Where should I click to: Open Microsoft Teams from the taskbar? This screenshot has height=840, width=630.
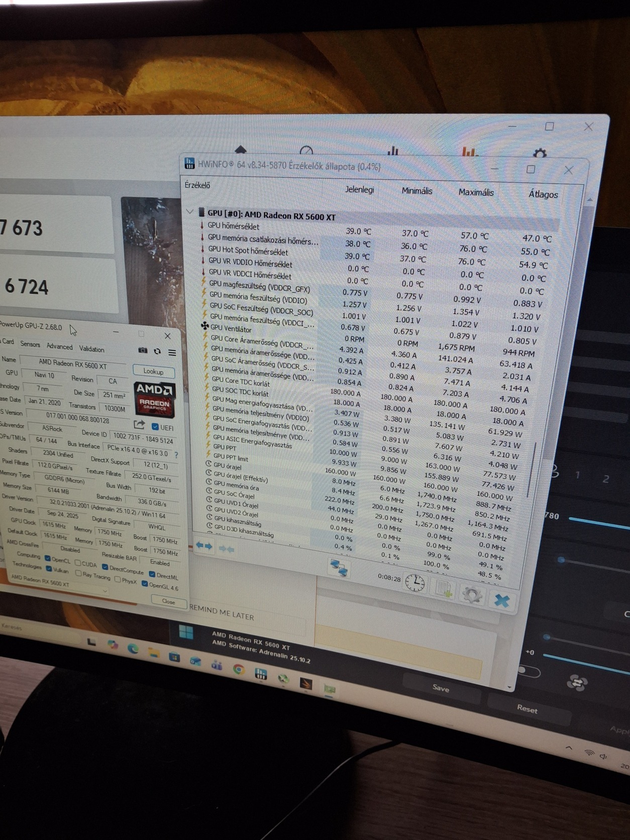(x=217, y=665)
